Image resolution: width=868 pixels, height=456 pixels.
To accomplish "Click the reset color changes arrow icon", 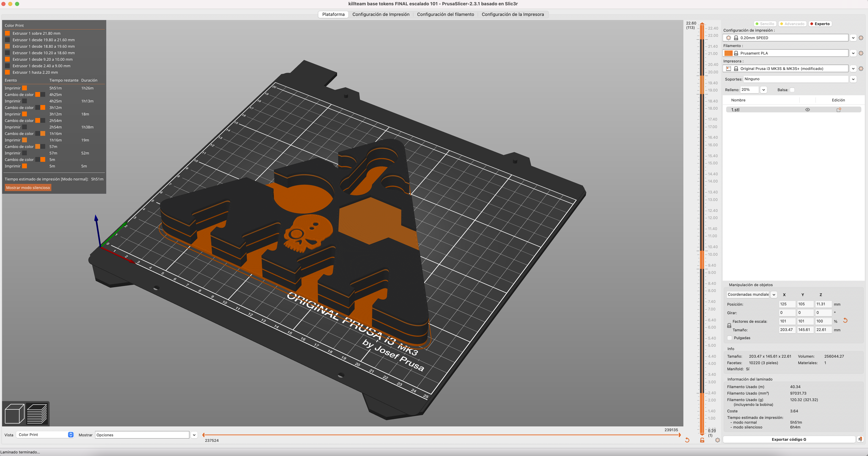I will click(x=687, y=440).
